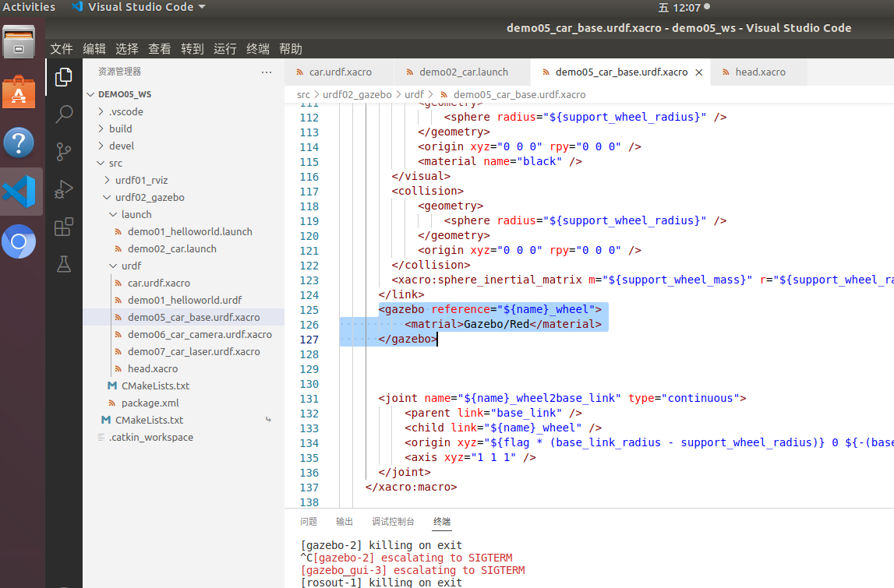Open the Search view in activity bar

[x=63, y=114]
